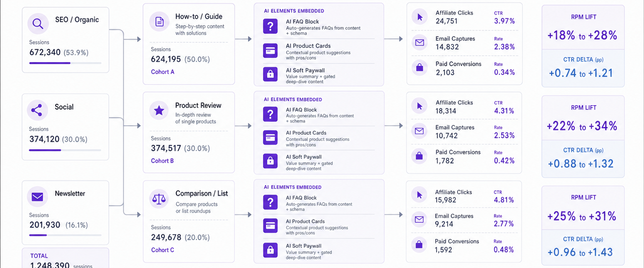Click the Social share icon
The height and width of the screenshot is (268, 644).
(x=37, y=110)
